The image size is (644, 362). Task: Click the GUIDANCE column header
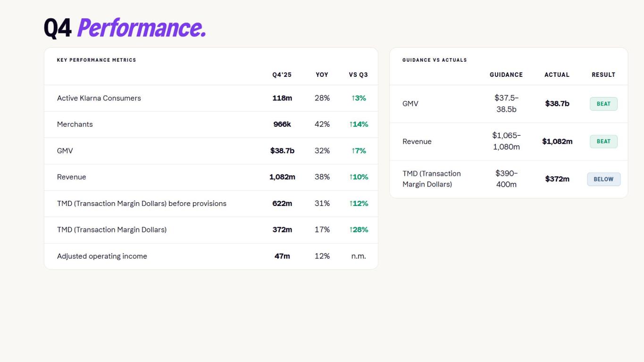pyautogui.click(x=506, y=75)
